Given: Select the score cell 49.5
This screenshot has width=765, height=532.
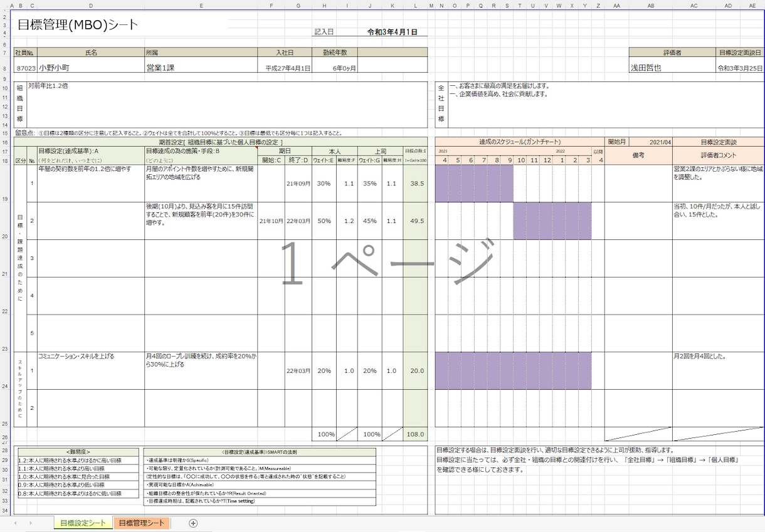Looking at the screenshot, I should coord(415,221).
